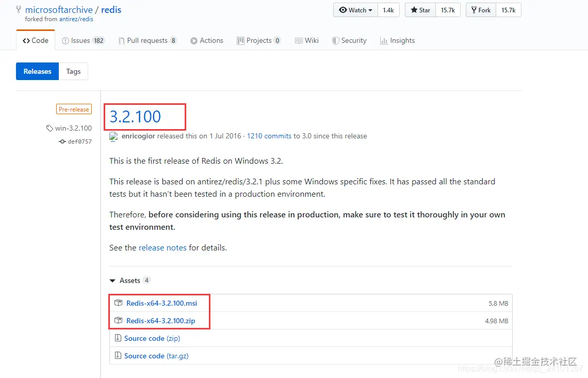
Task: Open the redis repository name link
Action: coord(111,10)
